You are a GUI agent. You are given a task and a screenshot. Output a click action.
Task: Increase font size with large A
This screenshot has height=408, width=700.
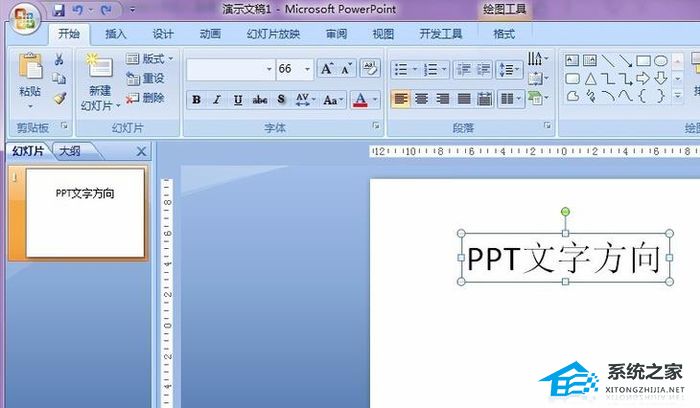pyautogui.click(x=327, y=69)
